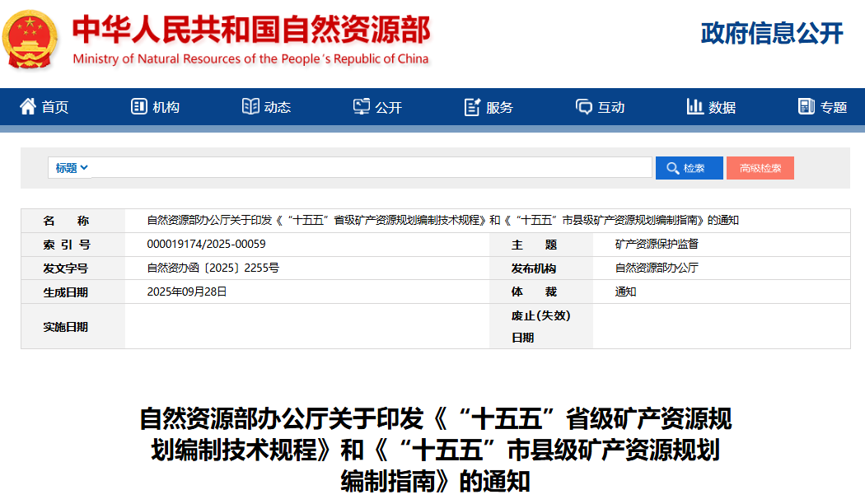This screenshot has width=865, height=504.
Task: Select the 服务 navigation label
Action: pos(499,107)
